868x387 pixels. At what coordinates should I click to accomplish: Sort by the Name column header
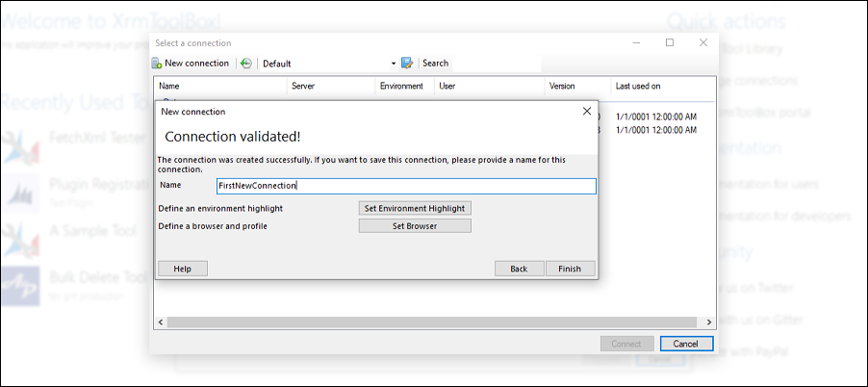tap(220, 86)
